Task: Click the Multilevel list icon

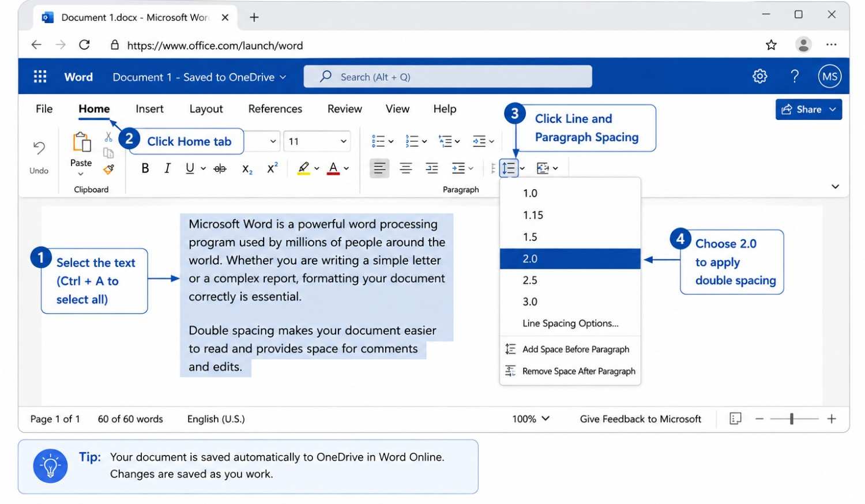Action: tap(445, 141)
